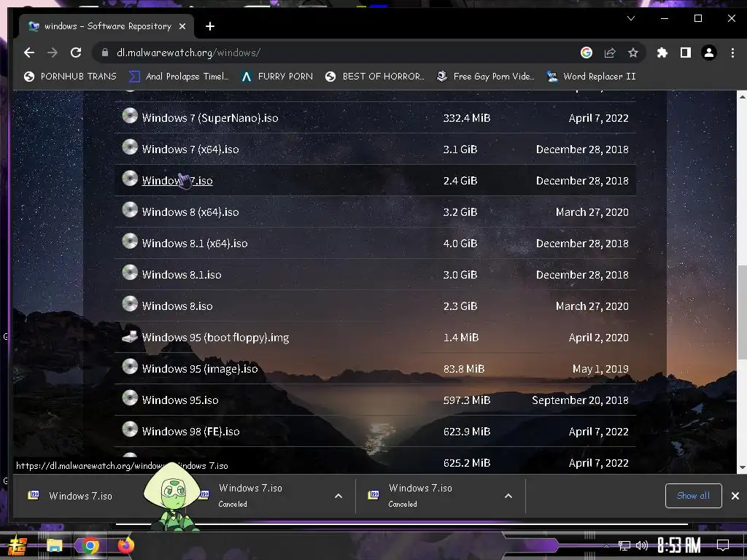
Task: Click floppy icon beside Windows 95 boot floppy
Action: (130, 336)
